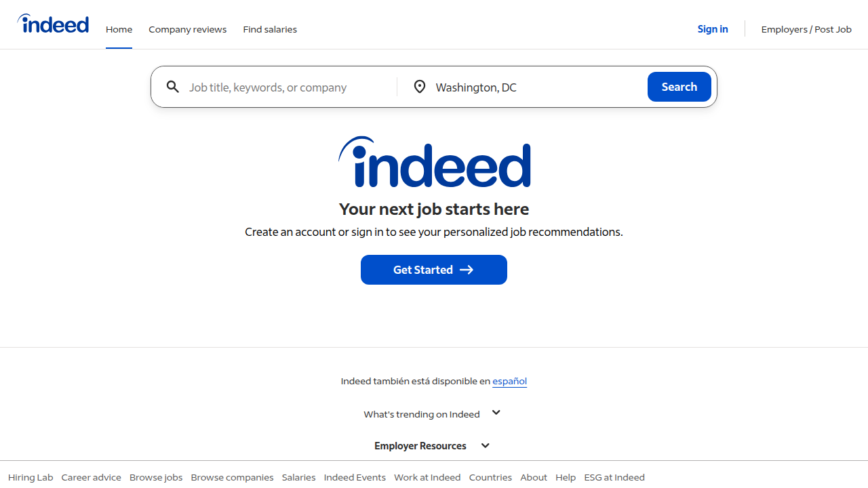
Task: Click the magnifying glass search icon
Action: point(173,87)
